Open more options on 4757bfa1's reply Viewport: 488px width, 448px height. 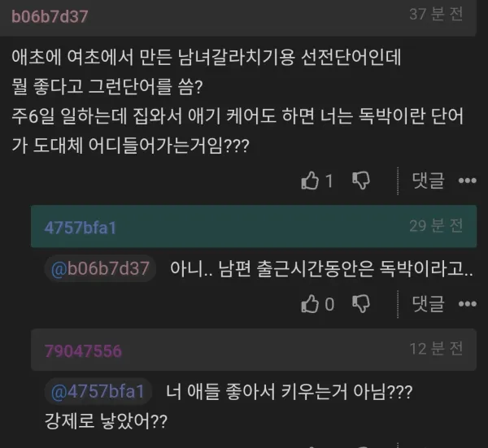pos(468,303)
